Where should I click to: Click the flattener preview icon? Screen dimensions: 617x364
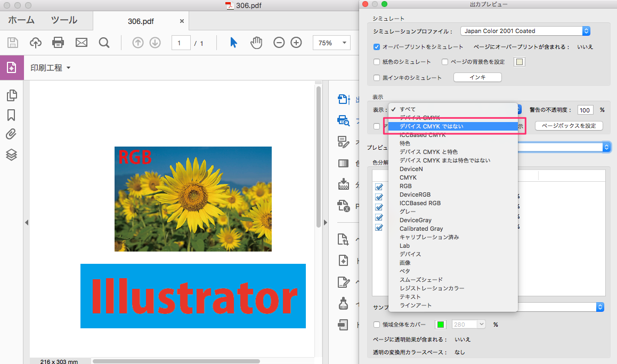tap(344, 184)
